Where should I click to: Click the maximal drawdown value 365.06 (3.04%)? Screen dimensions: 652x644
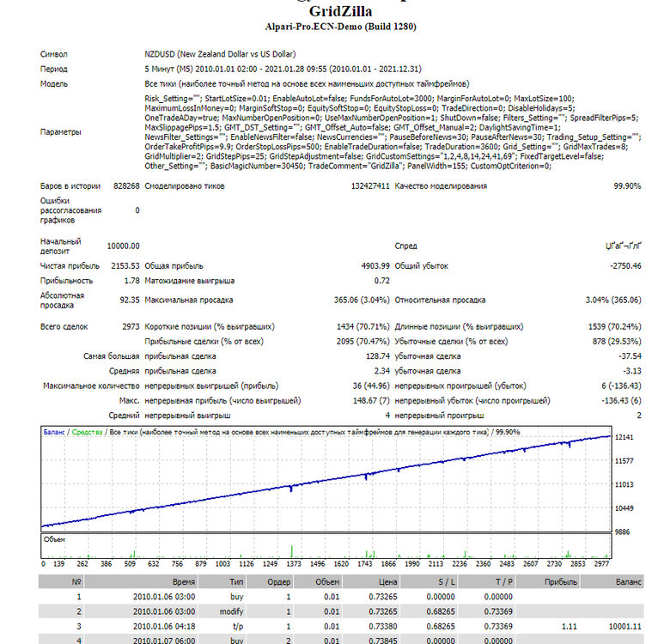click(362, 301)
